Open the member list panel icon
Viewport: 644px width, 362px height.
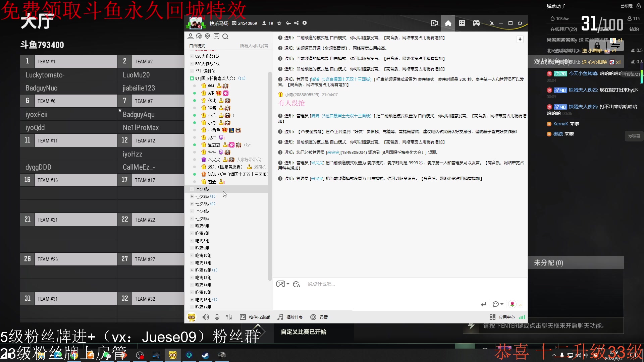[x=191, y=36]
